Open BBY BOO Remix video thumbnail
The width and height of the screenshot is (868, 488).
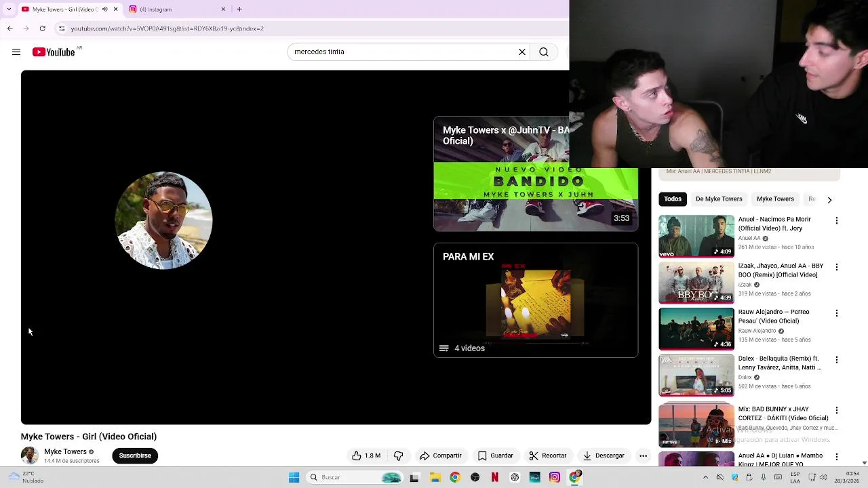point(696,282)
